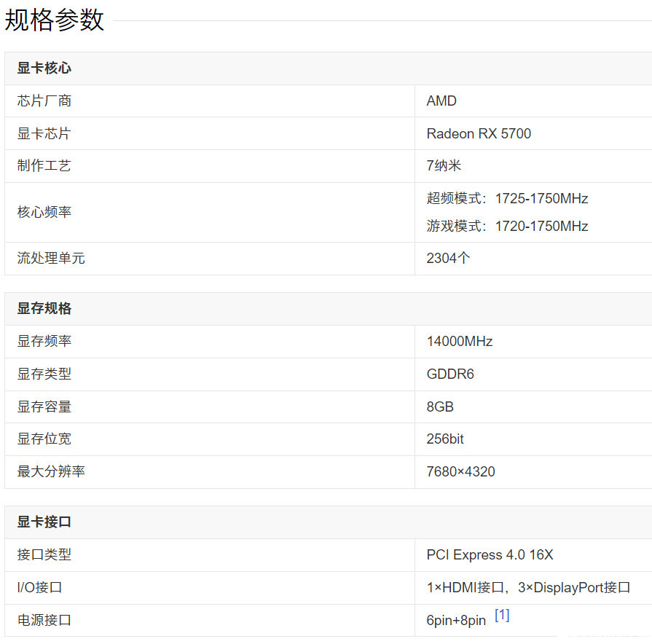Select PCI Express 4.0 16X text
The height and width of the screenshot is (644, 652).
(490, 554)
